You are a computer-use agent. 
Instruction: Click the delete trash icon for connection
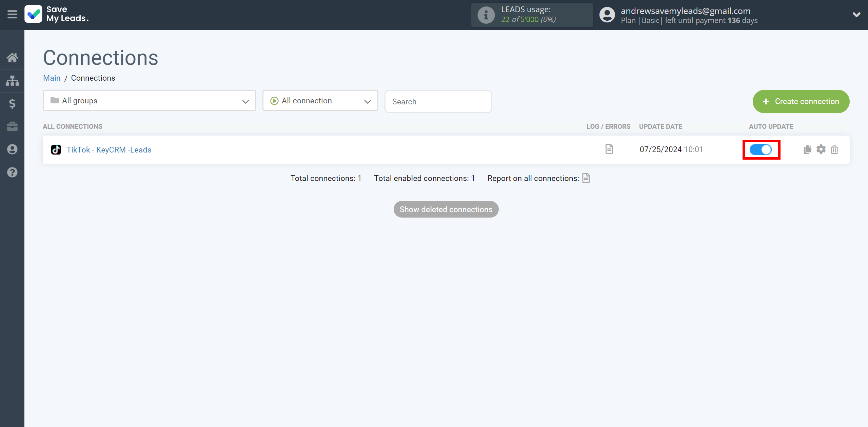tap(835, 149)
